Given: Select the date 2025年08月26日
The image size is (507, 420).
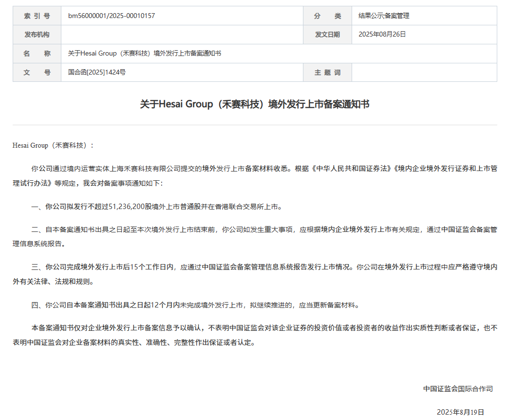Looking at the screenshot, I should (x=382, y=34).
